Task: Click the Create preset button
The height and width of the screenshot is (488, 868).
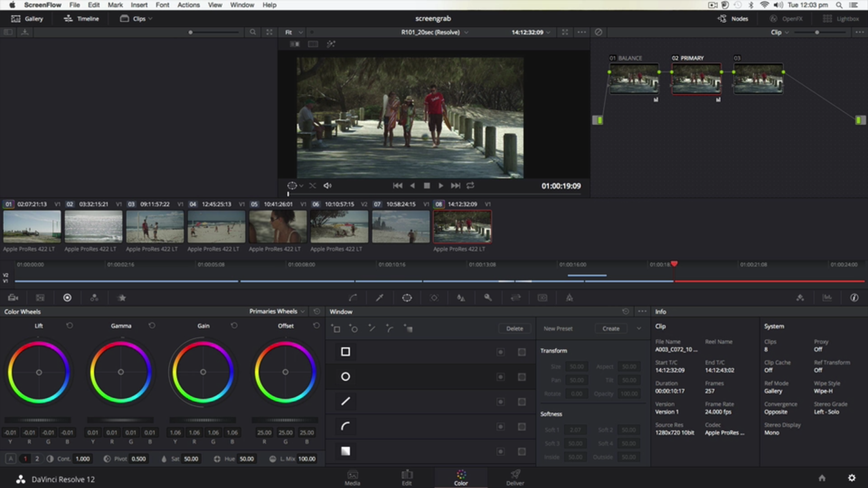Action: (611, 328)
